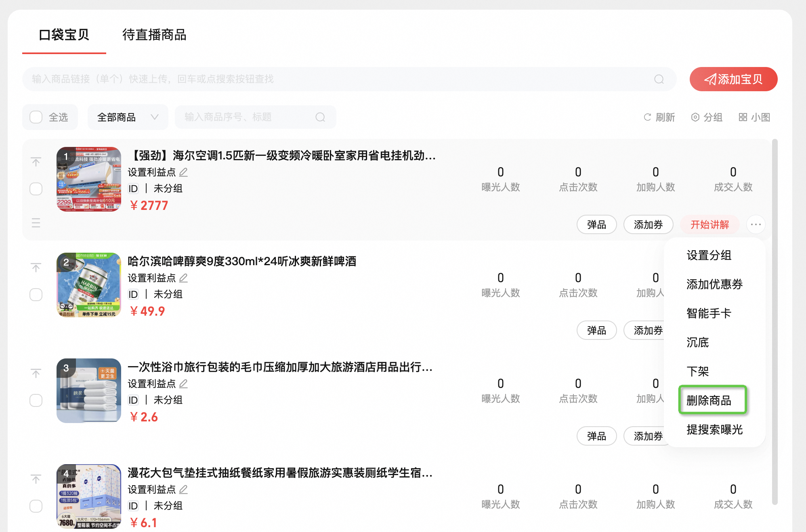The height and width of the screenshot is (532, 806).
Task: Click the ￥49.9 price
Action: coord(147,311)
